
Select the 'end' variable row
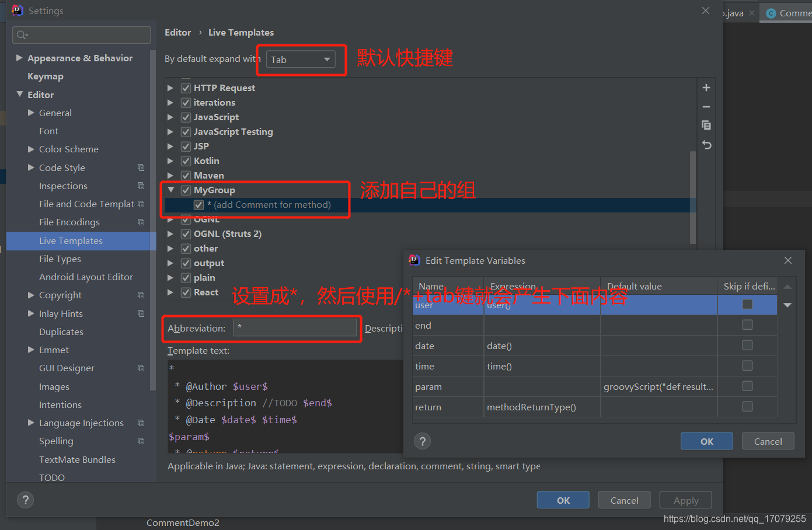pyautogui.click(x=595, y=325)
